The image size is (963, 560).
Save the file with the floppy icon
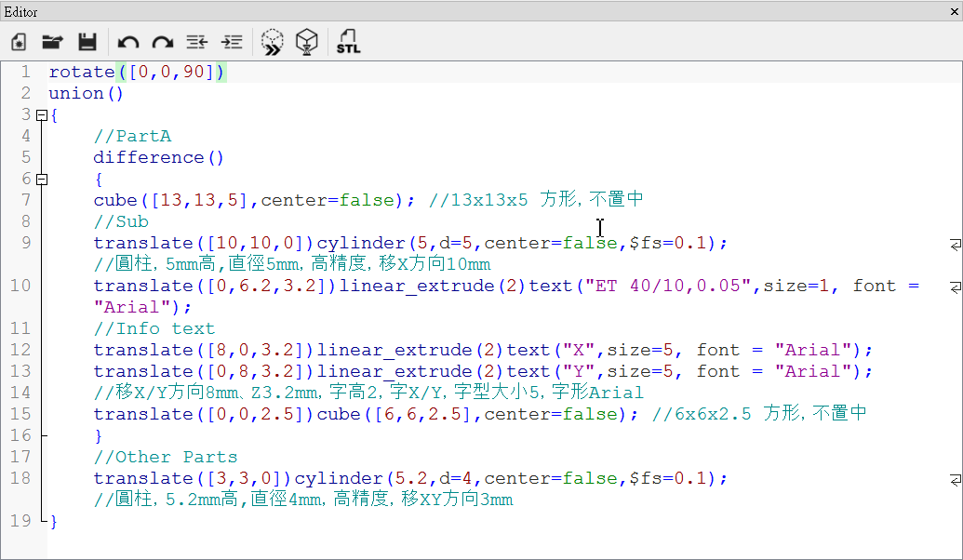click(87, 42)
